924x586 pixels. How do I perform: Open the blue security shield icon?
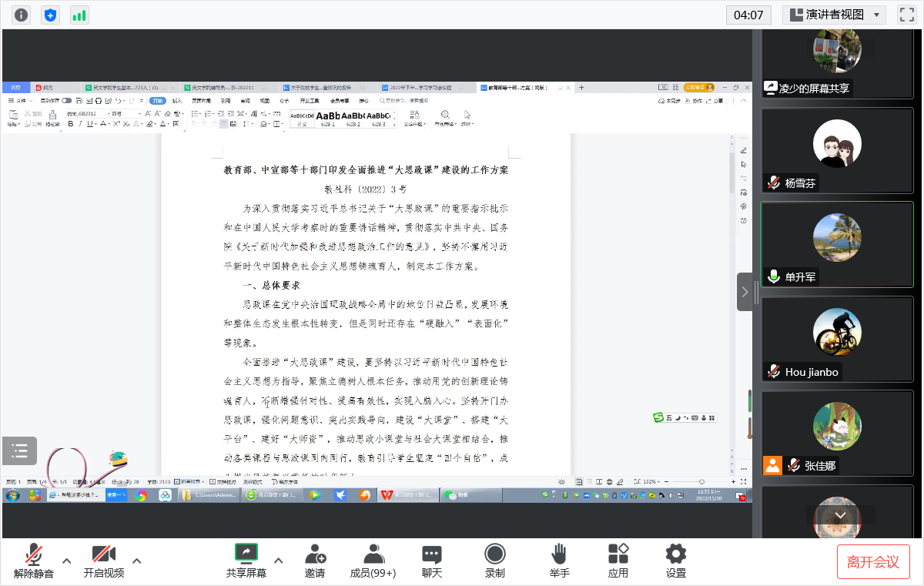pos(50,15)
